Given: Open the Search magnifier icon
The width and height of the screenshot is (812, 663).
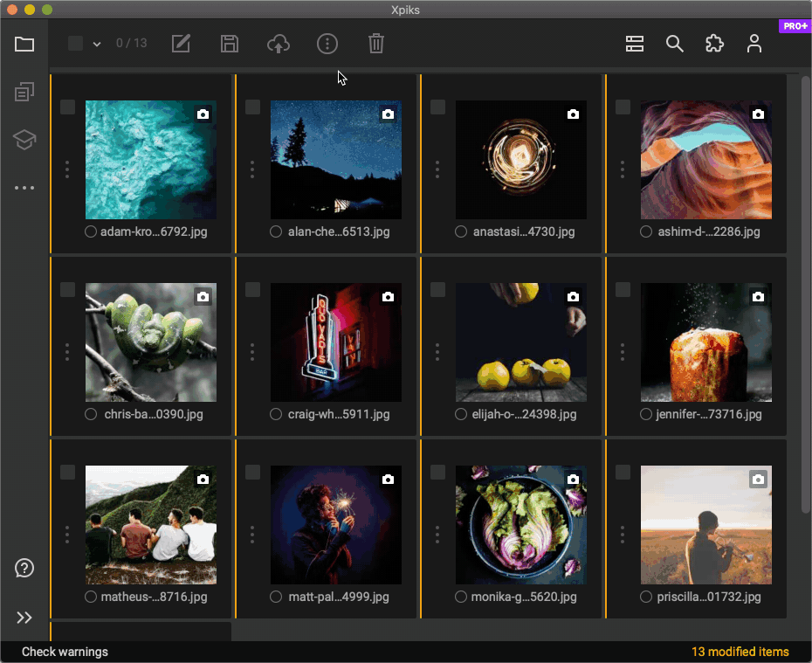Looking at the screenshot, I should tap(674, 44).
